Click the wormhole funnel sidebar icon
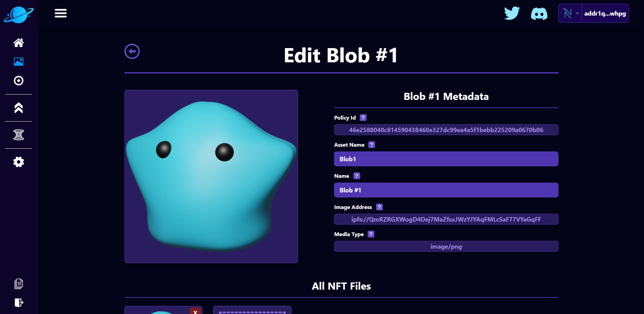Viewport: 644px width, 314px height. tap(19, 135)
